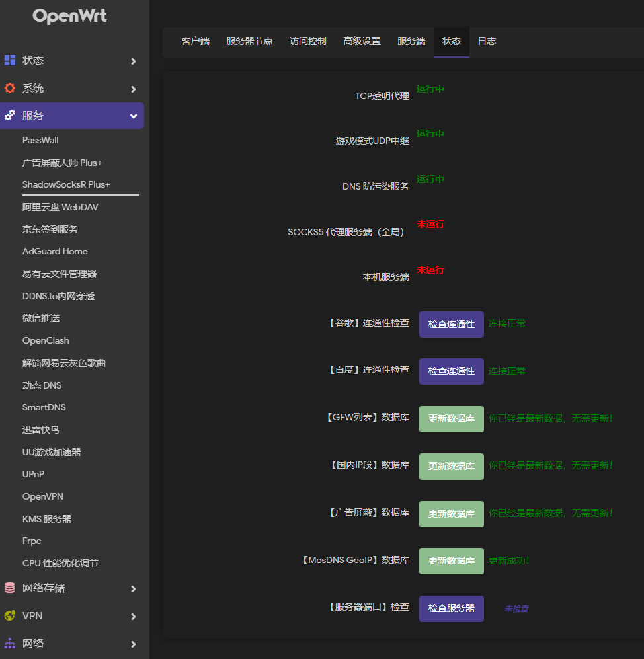Expand the 状态 sidebar menu chevron
644x659 pixels.
(134, 61)
